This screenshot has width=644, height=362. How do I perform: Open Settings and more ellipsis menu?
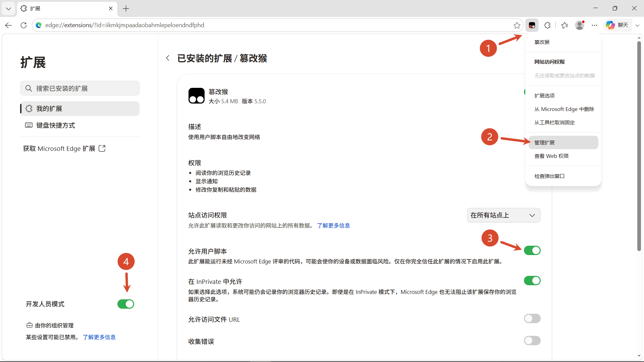click(x=595, y=25)
